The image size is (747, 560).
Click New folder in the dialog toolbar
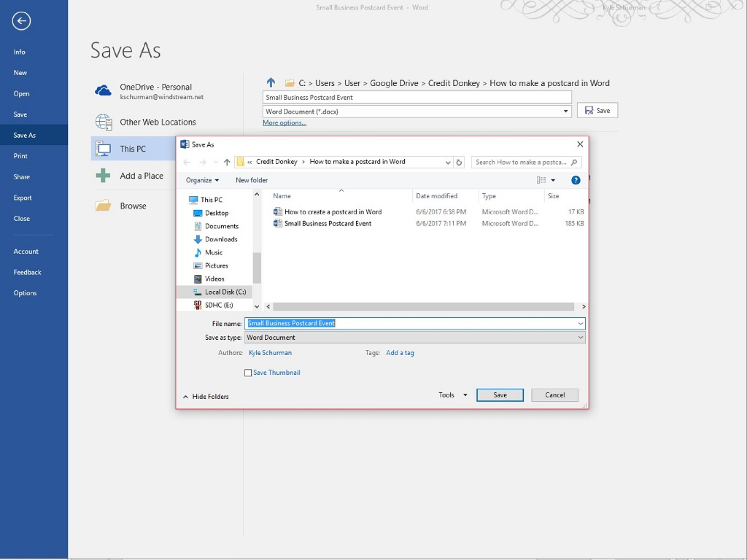point(252,180)
